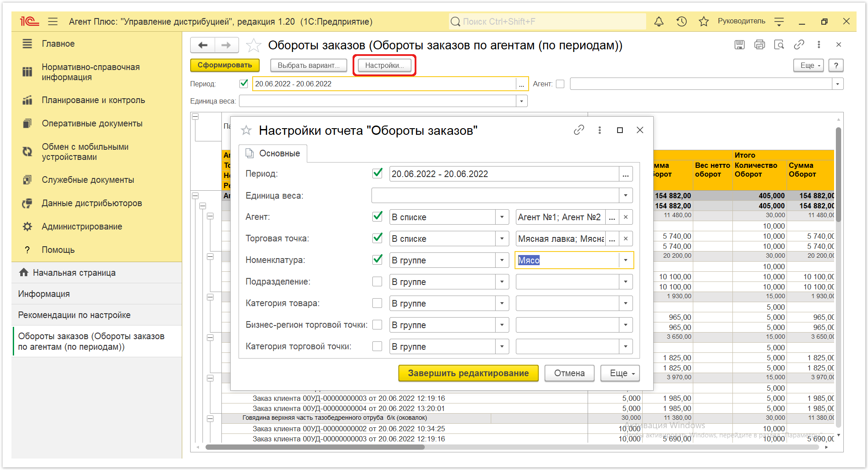Get link to report chain icon
This screenshot has width=868, height=470.
[799, 44]
